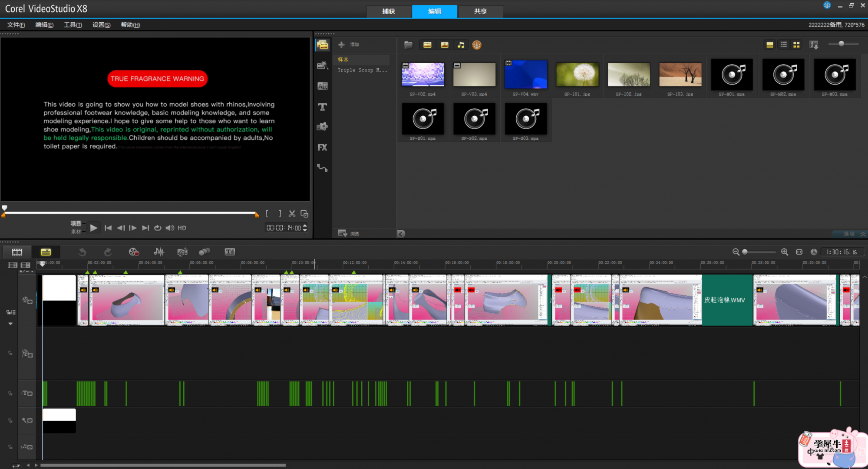Play the project preview

[93, 228]
